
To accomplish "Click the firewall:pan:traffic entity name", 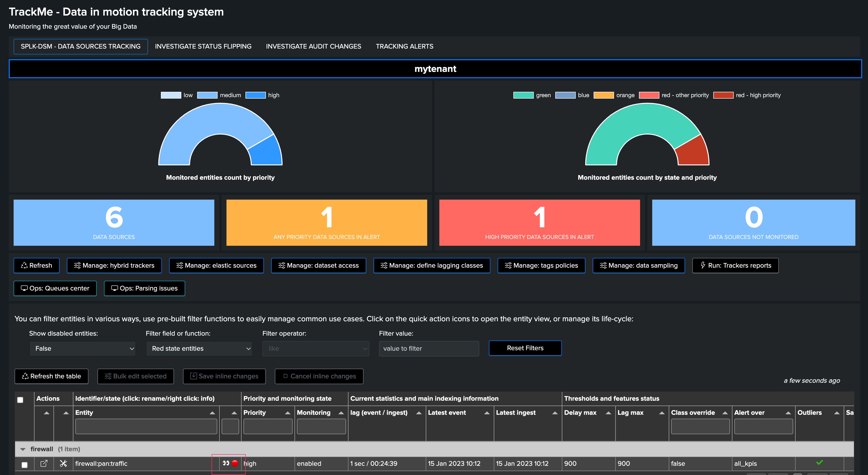I will [101, 464].
